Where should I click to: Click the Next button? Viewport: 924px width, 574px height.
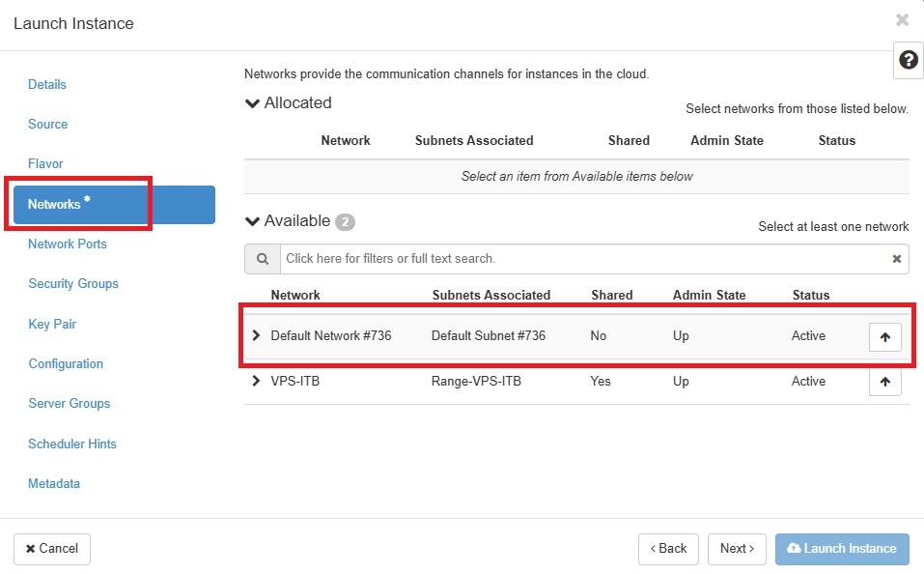(x=737, y=549)
